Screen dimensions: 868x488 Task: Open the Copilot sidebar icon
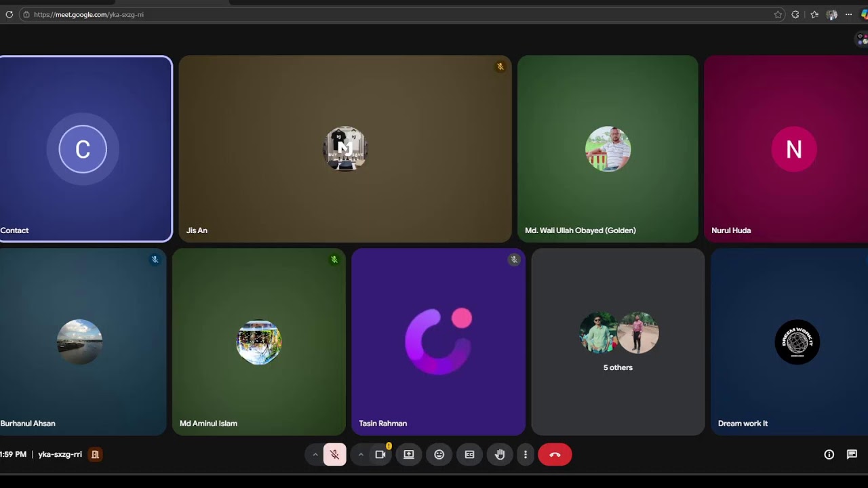pyautogui.click(x=865, y=14)
